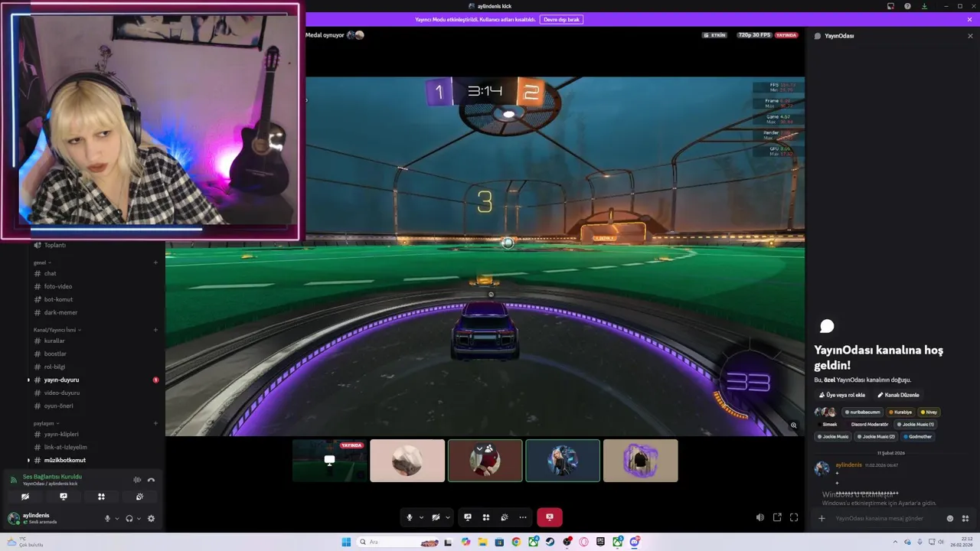Turn on camera in voice panel
The height and width of the screenshot is (551, 980).
coord(25,497)
